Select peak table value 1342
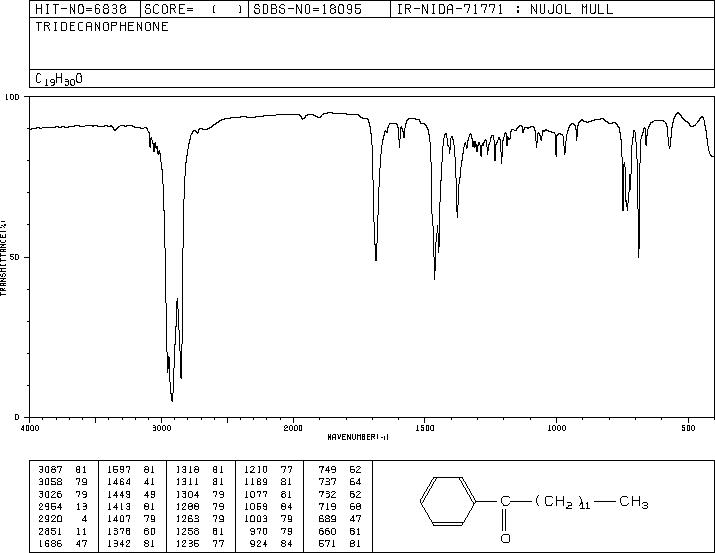The height and width of the screenshot is (553, 715). 119,543
